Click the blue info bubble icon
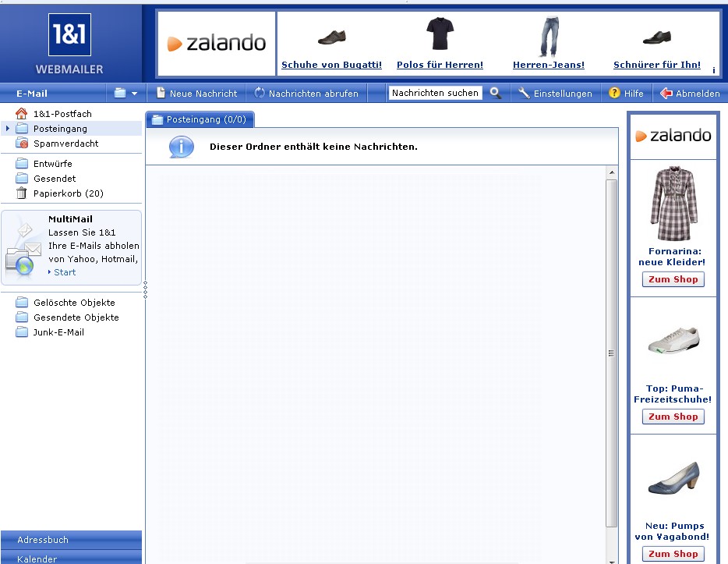Screen dimensions: 728x564 click(x=181, y=147)
